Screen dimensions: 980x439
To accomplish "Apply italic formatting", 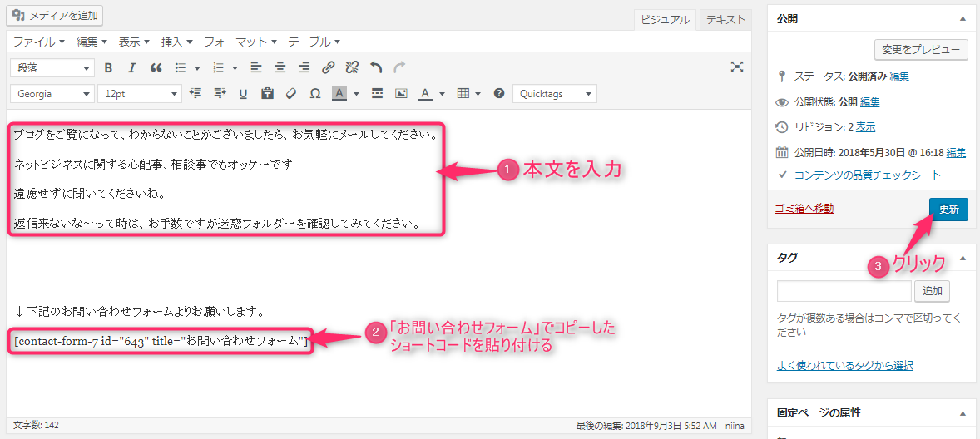I will 131,67.
